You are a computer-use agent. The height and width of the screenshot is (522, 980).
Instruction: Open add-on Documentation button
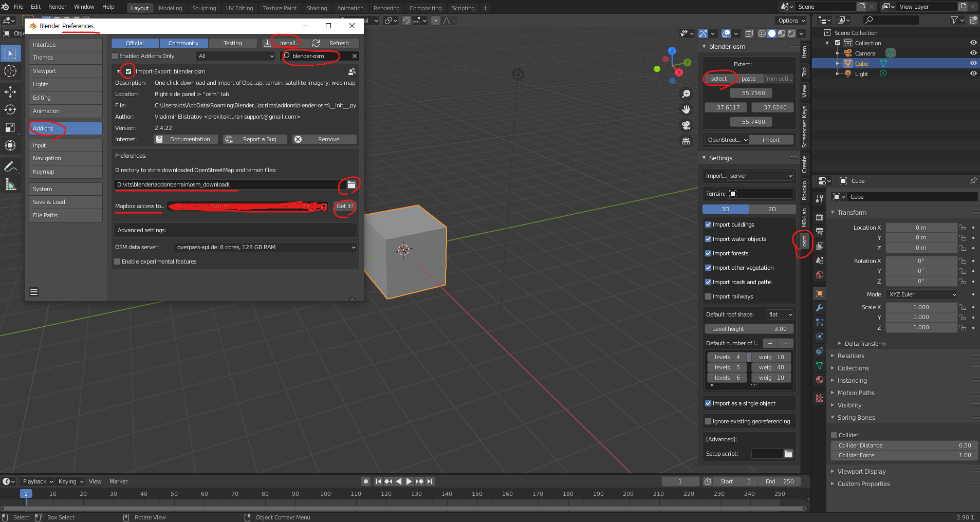point(185,139)
